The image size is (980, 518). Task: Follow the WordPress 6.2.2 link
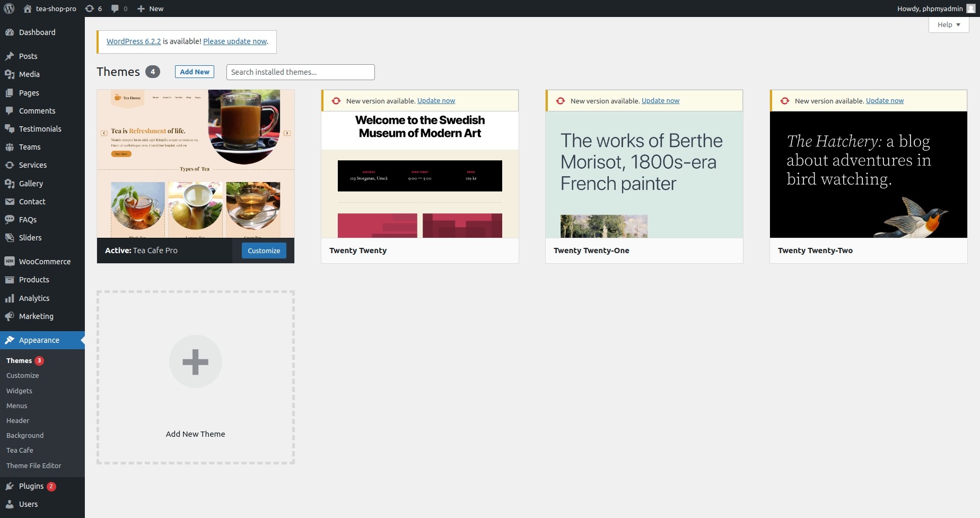[134, 41]
